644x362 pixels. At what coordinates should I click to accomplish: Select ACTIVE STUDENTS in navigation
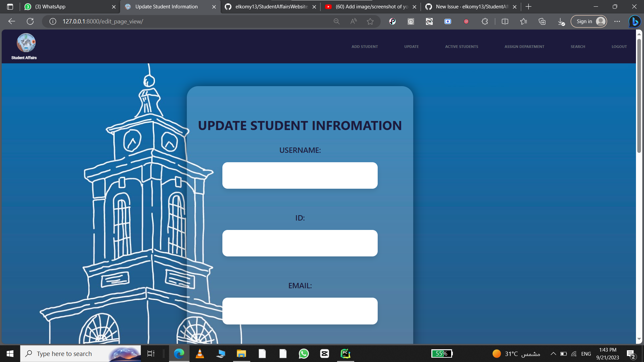[461, 47]
